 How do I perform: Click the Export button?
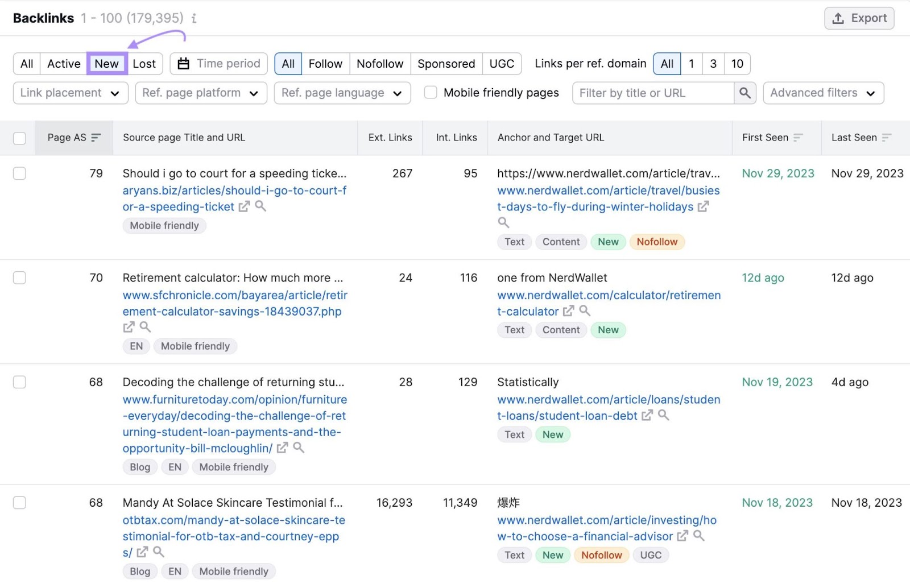[x=859, y=18]
